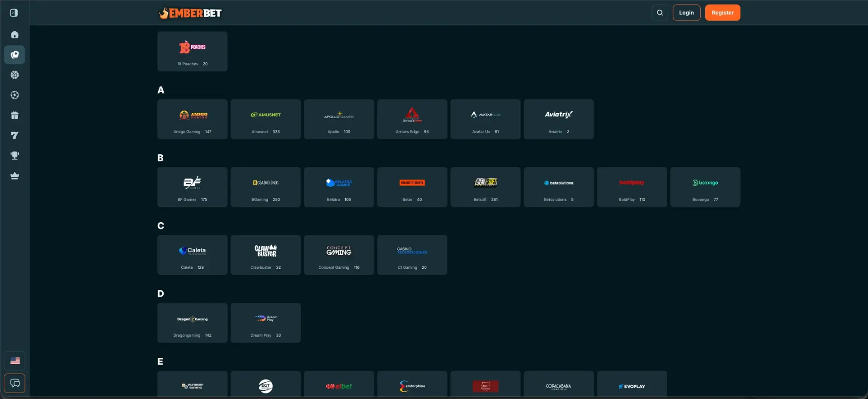
Task: Open the red logo card beside Endorphina
Action: pos(485,384)
